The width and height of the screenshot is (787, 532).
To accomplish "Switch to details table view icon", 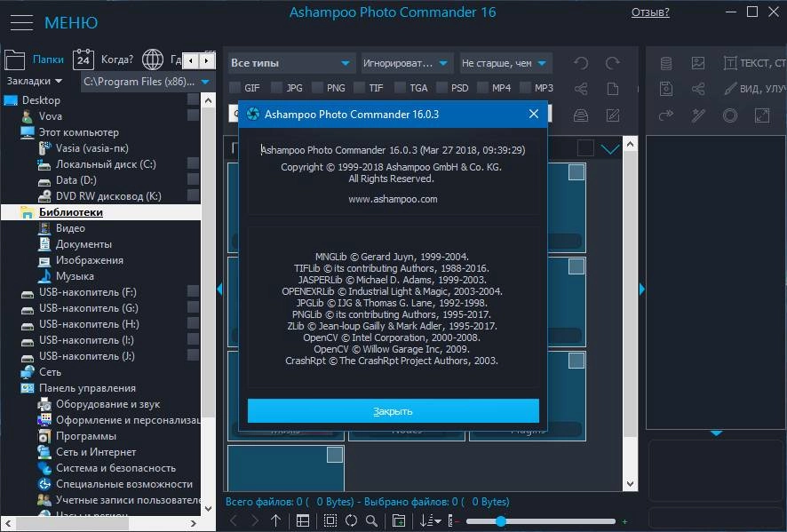I will click(303, 521).
